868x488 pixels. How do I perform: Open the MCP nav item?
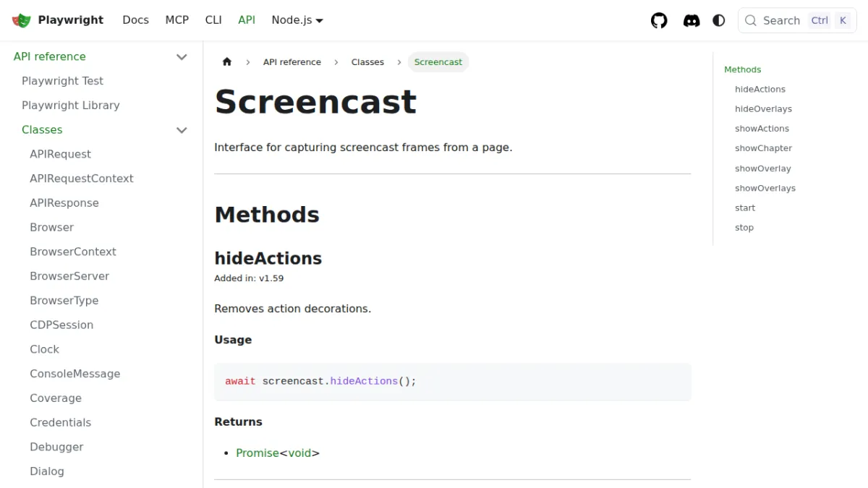(x=177, y=20)
